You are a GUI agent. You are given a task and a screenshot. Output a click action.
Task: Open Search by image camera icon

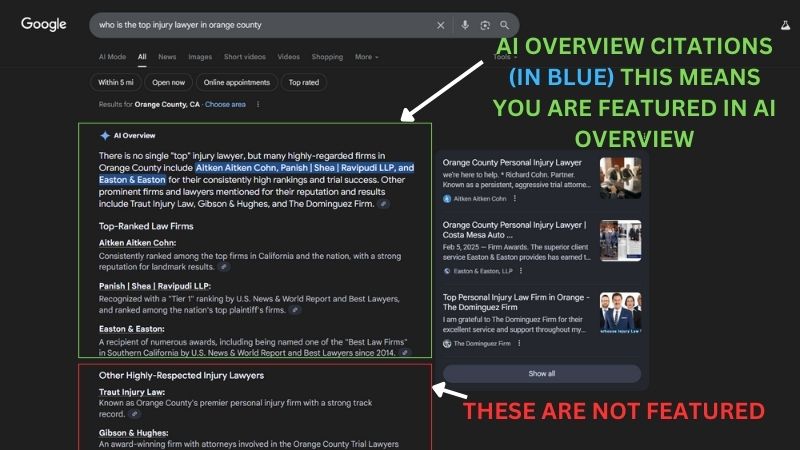click(485, 25)
